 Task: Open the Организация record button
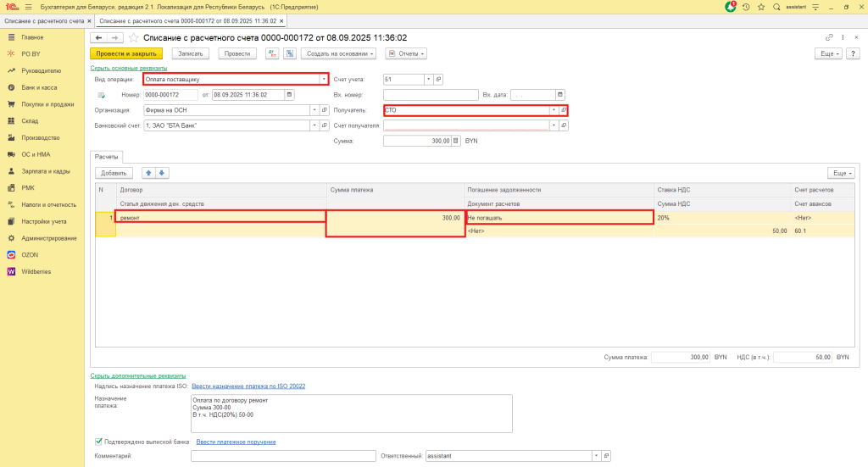coord(325,110)
